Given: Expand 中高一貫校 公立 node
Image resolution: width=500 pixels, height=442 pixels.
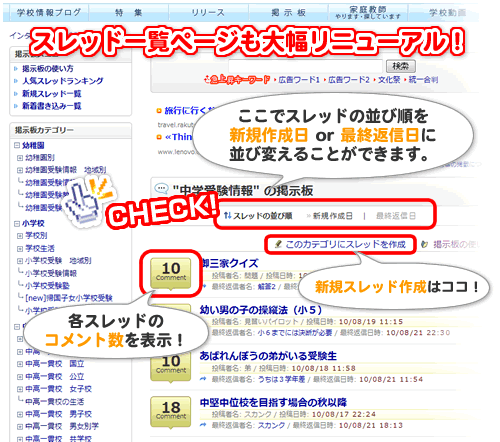Looking at the screenshot, I should point(20,377).
